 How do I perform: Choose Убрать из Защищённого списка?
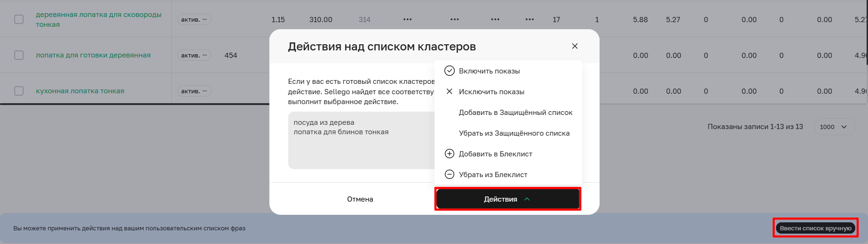click(514, 133)
